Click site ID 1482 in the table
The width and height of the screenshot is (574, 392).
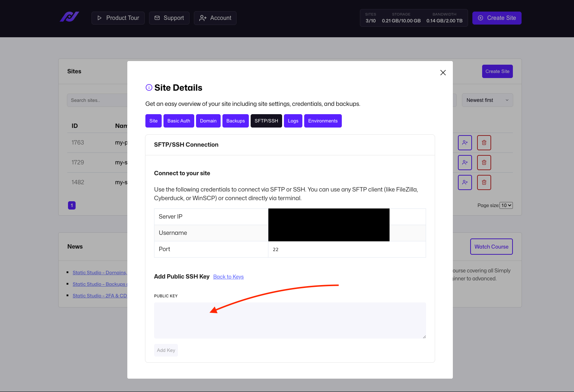78,182
